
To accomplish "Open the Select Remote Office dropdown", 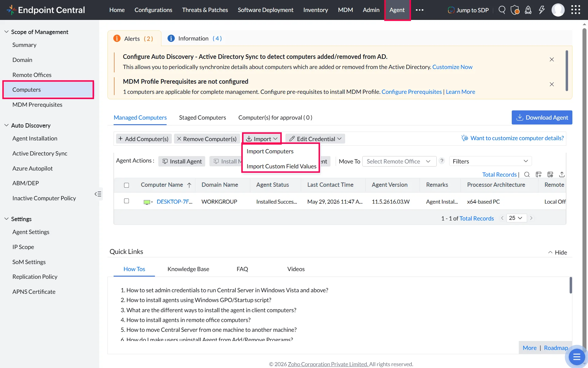I will pyautogui.click(x=399, y=161).
